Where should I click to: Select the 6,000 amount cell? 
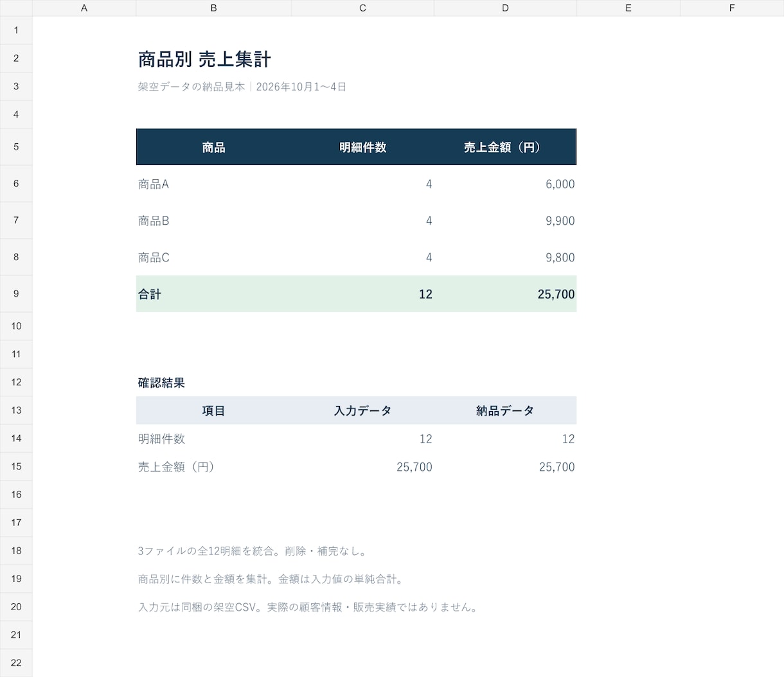click(505, 184)
